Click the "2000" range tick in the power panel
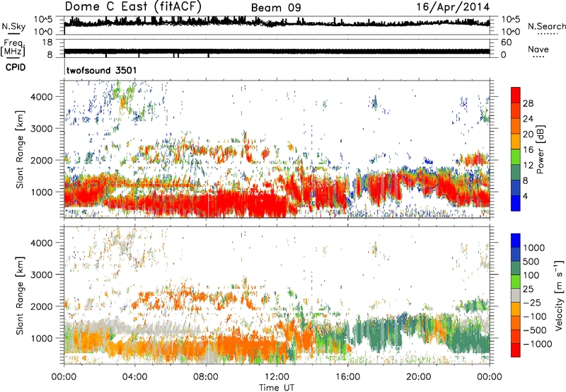 [42, 160]
